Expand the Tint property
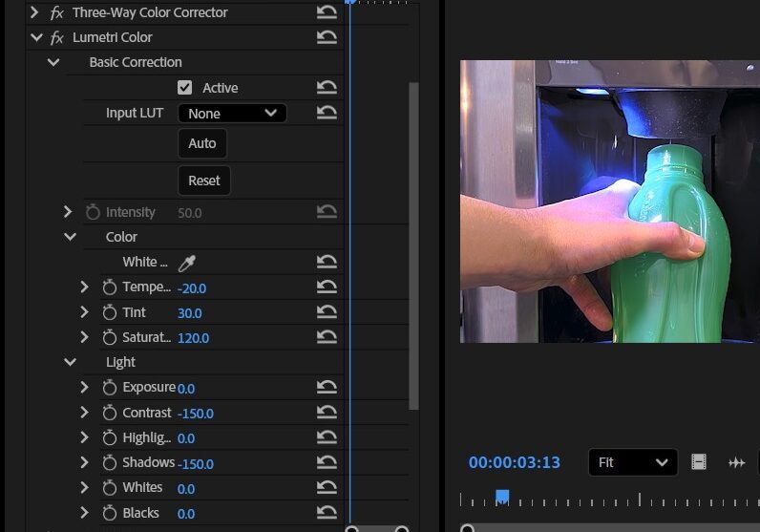Viewport: 760px width, 532px height. coord(84,311)
